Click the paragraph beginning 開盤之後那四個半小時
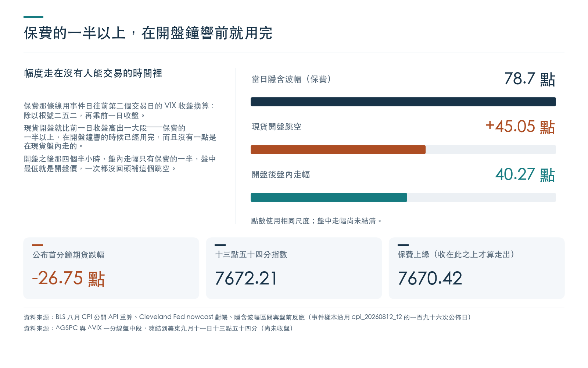 [x=120, y=164]
